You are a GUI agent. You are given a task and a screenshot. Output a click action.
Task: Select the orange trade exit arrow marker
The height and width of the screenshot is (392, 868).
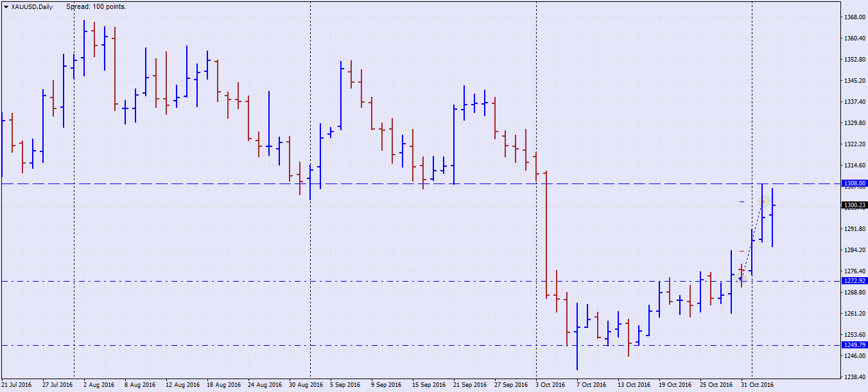764,202
